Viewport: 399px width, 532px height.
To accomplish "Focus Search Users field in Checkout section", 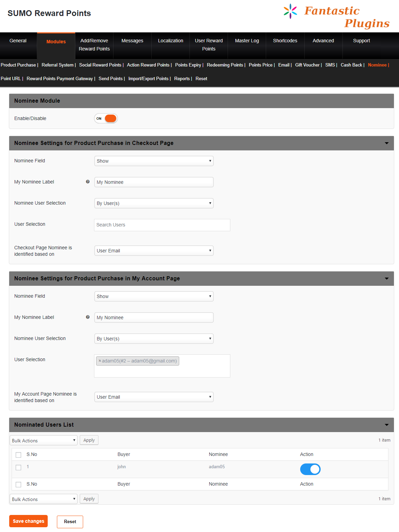I will pyautogui.click(x=162, y=225).
